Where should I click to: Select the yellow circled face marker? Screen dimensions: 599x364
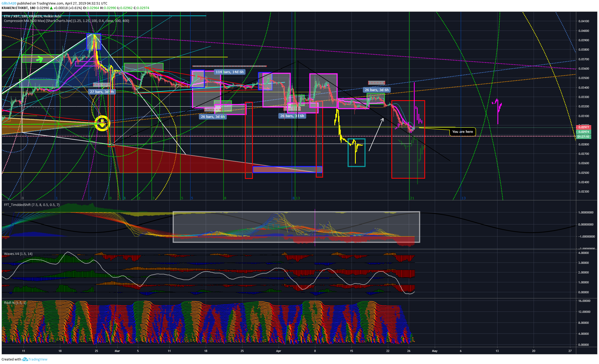click(102, 123)
